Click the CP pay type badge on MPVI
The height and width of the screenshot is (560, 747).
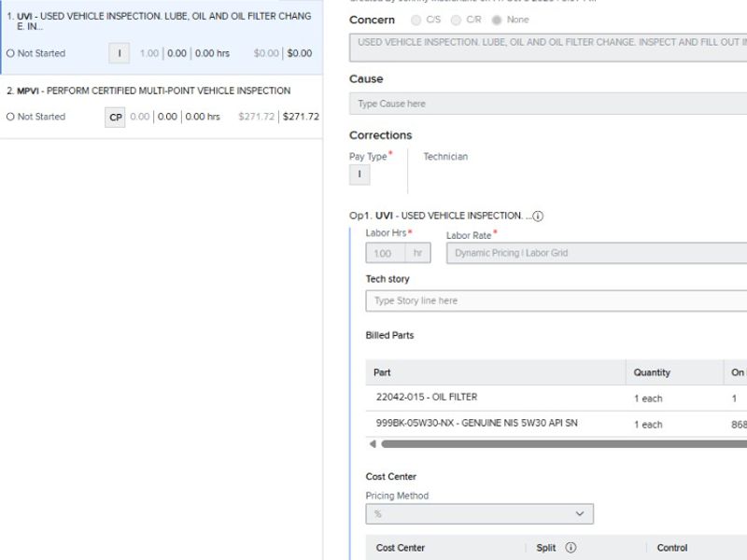(115, 118)
